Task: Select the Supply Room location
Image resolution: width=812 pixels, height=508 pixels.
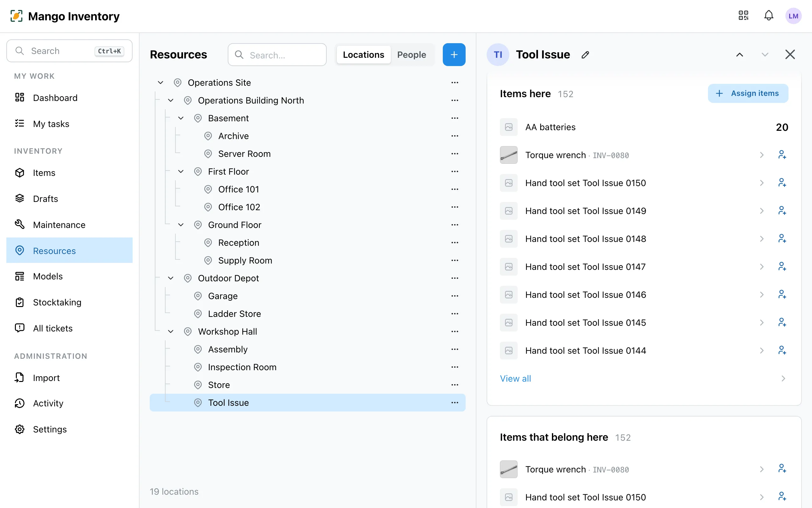Action: [x=307, y=260]
